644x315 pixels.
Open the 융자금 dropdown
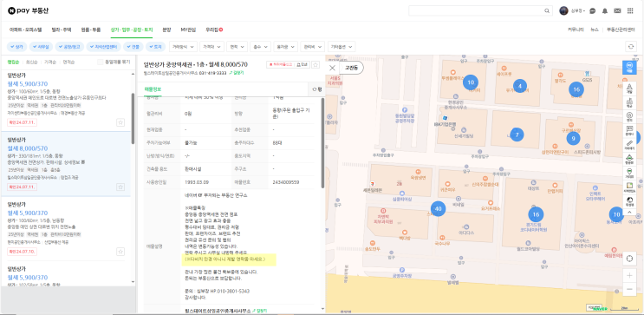pyautogui.click(x=285, y=47)
